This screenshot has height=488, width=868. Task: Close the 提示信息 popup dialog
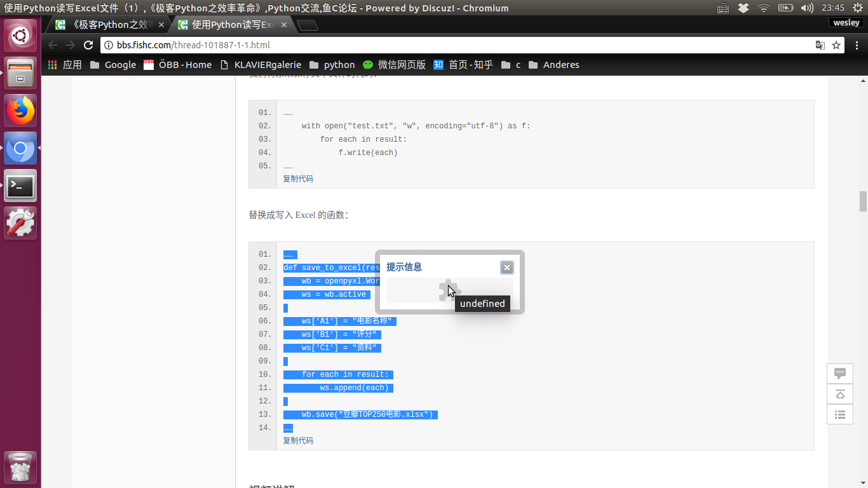pos(506,268)
